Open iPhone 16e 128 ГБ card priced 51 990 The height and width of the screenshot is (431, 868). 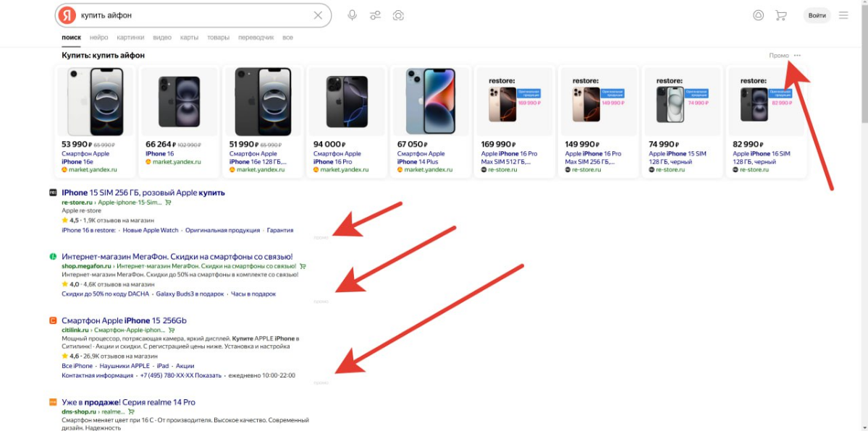tap(264, 121)
